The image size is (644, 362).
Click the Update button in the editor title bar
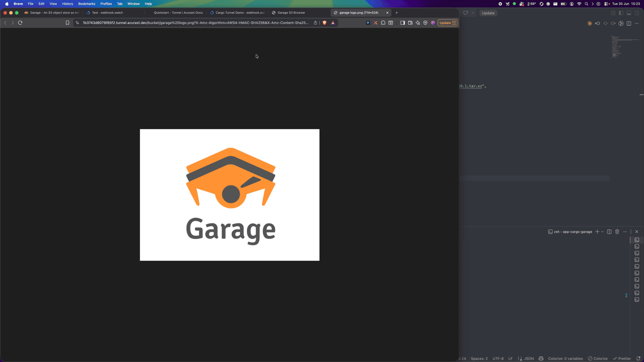(x=488, y=13)
